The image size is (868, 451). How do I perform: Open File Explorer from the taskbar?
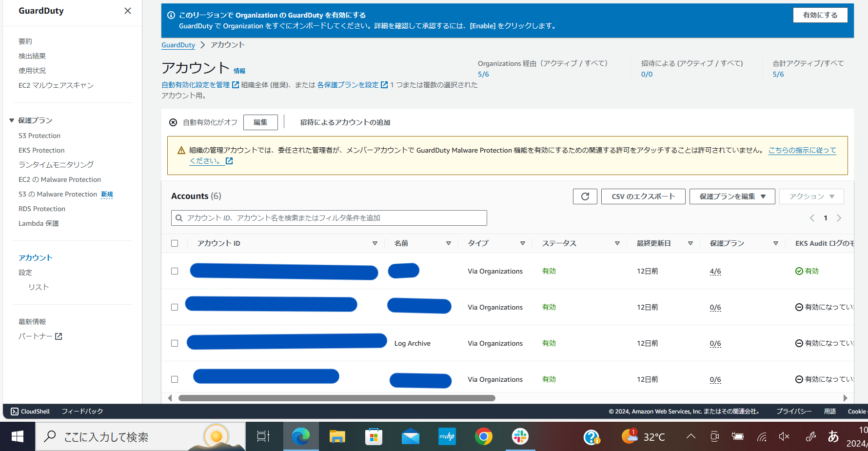click(337, 436)
